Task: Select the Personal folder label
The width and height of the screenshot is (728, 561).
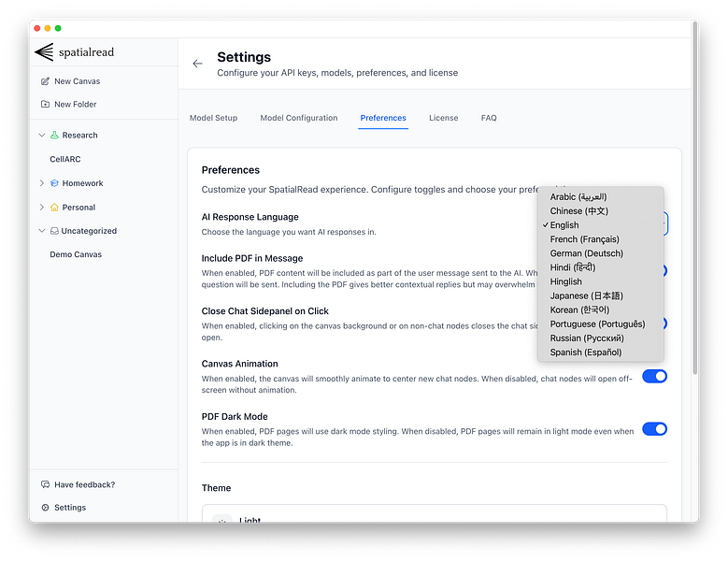Action: point(79,208)
